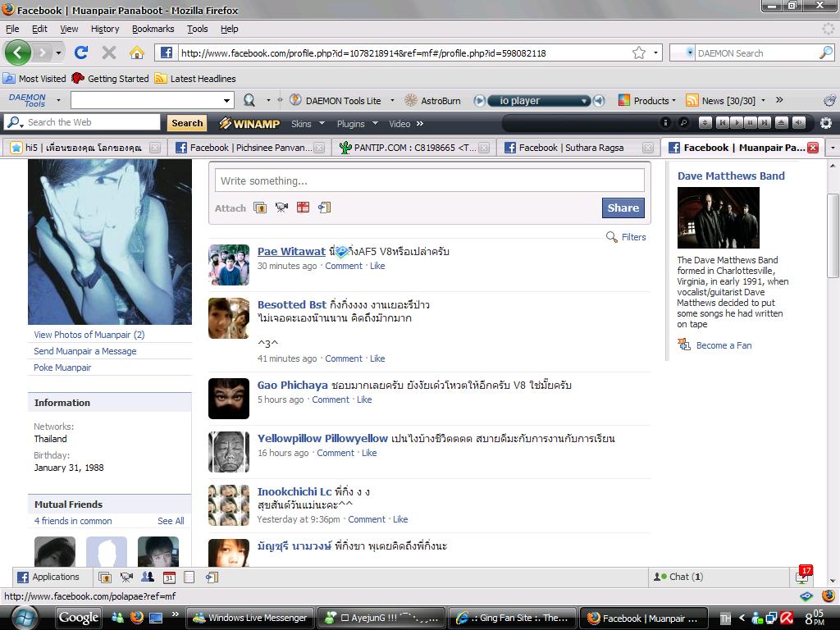Open Facebook notifications icon with 17 badge
The height and width of the screenshot is (630, 840).
coord(803,575)
